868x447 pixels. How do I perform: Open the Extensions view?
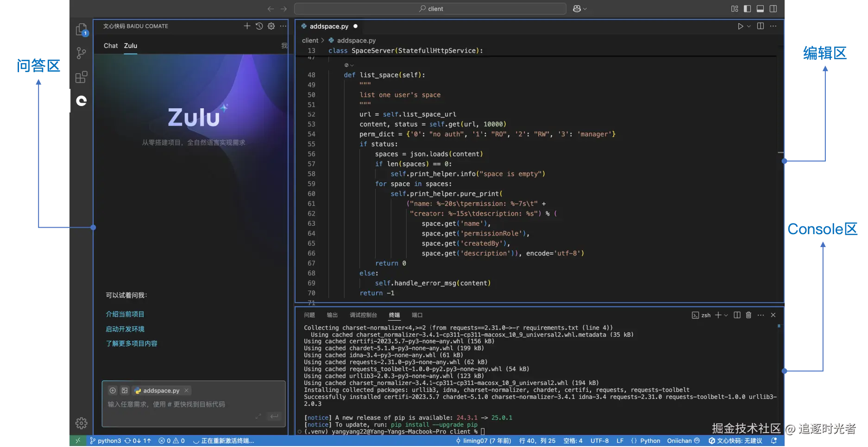(x=81, y=77)
